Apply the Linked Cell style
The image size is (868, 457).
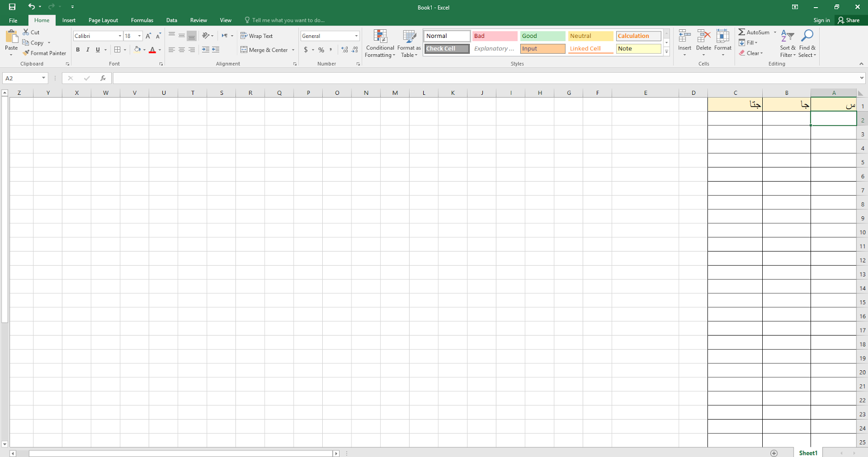pos(591,49)
